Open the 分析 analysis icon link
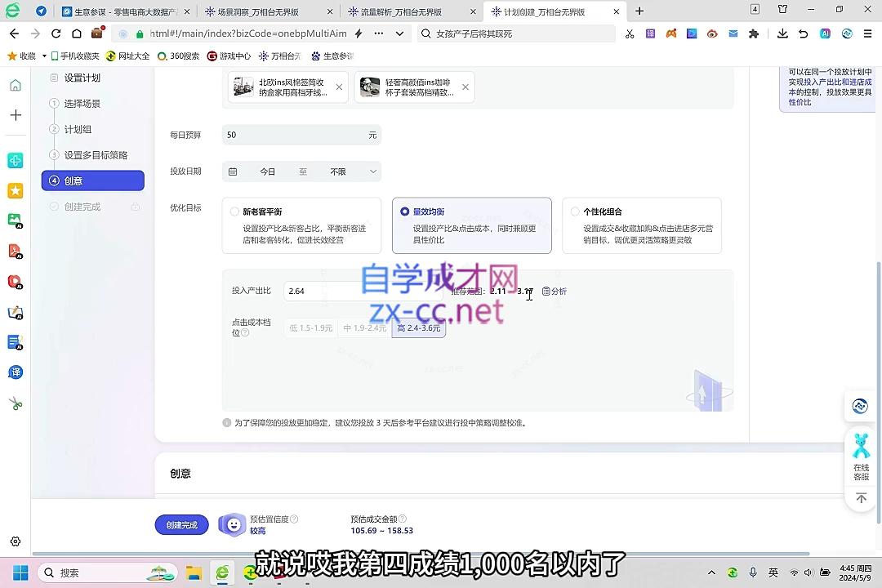 [555, 292]
